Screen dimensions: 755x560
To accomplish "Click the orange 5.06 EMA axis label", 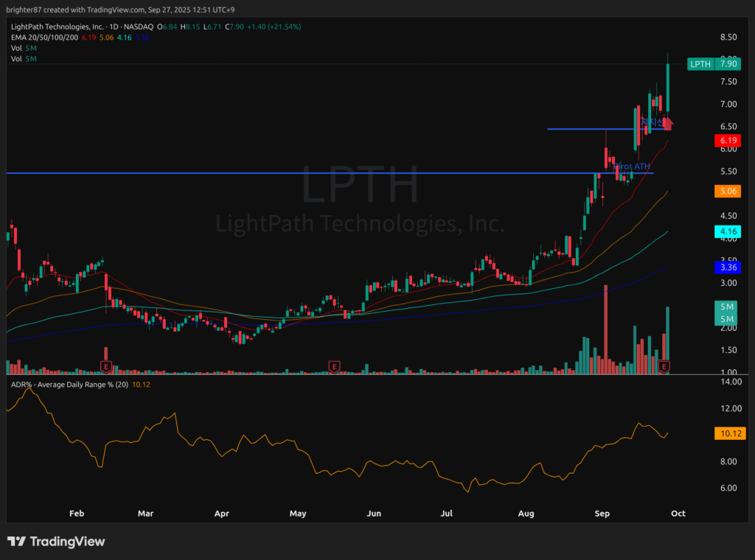I will tap(728, 191).
